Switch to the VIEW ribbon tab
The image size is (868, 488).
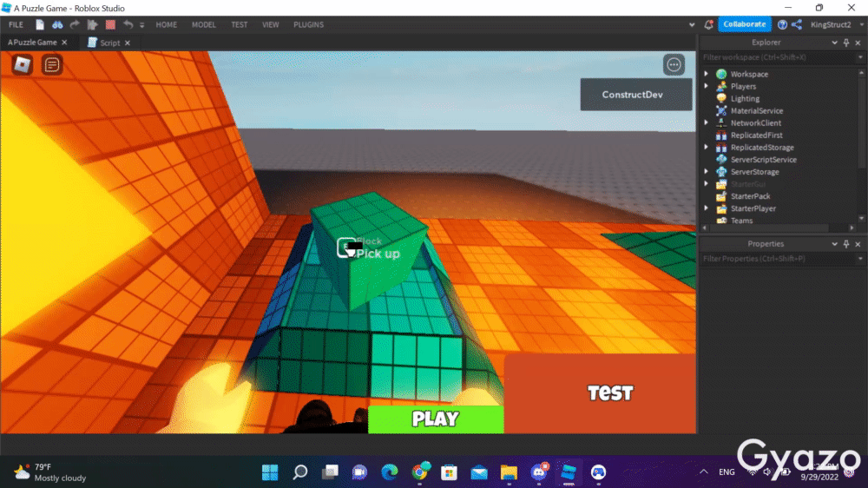(x=270, y=24)
